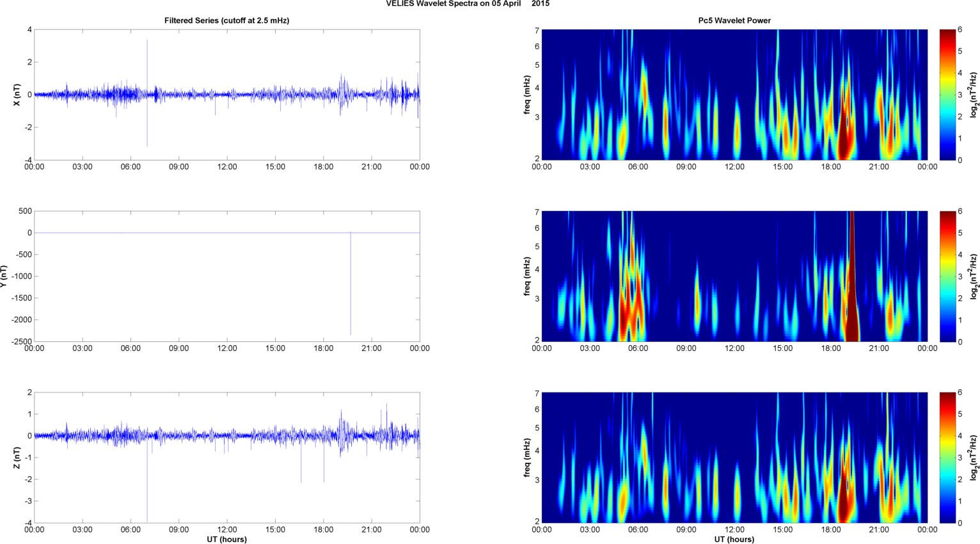The image size is (980, 544).
Task: Click the '-500' tick label
Action: click(x=23, y=254)
